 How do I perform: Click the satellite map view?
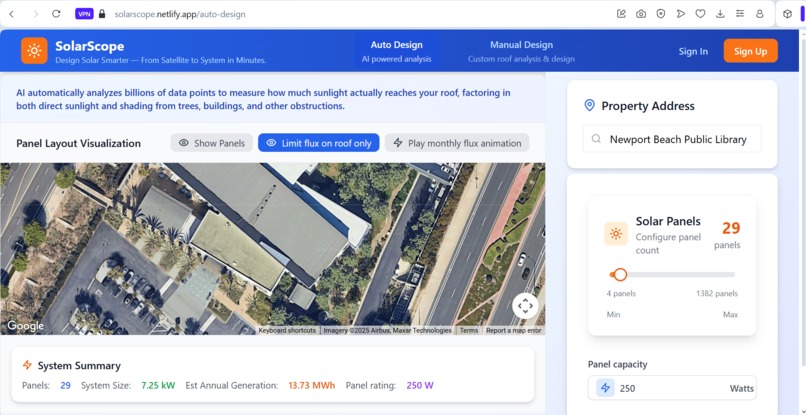[x=272, y=249]
